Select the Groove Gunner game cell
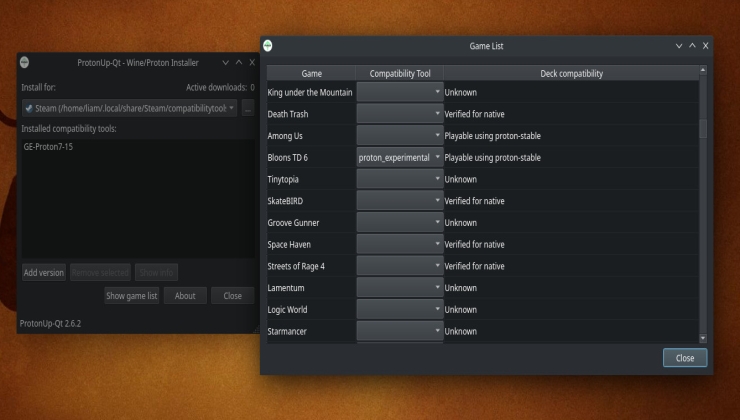Screen dimensions: 740x420 (x=311, y=222)
